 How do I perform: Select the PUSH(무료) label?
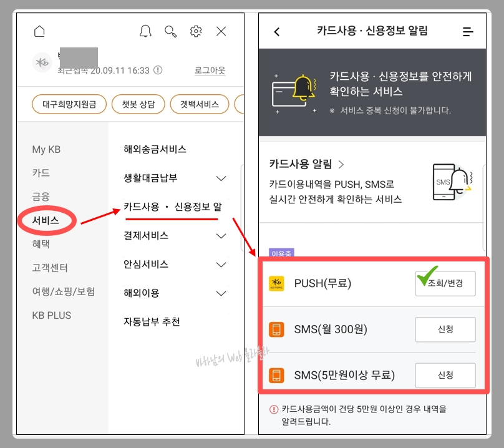tap(322, 283)
